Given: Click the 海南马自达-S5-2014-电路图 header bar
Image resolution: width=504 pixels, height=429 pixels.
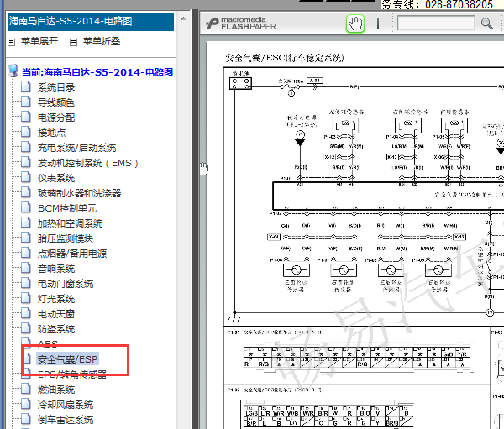Looking at the screenshot, I should pos(91,22).
